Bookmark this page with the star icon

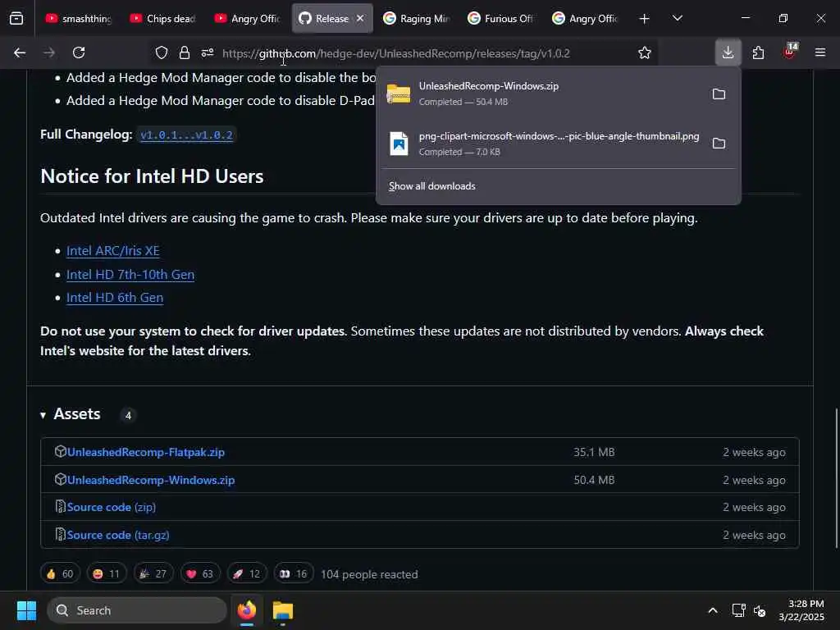(x=645, y=52)
